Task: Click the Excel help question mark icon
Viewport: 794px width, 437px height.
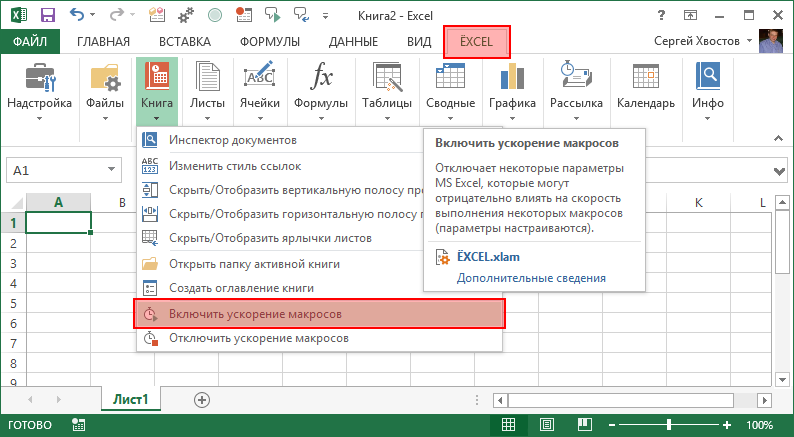Action: [x=661, y=15]
